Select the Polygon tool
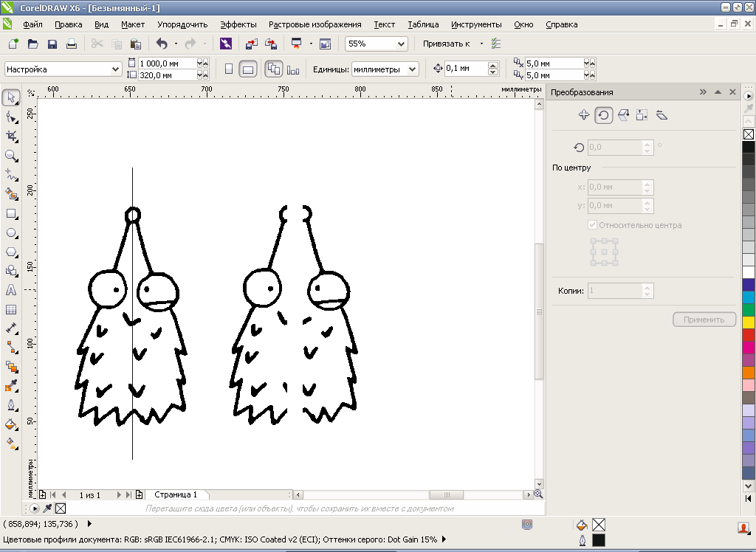Viewport: 756px width, 552px height. coord(11,252)
